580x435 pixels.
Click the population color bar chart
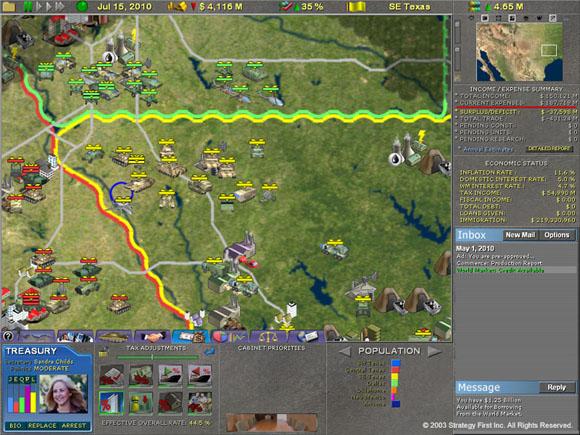(x=395, y=384)
